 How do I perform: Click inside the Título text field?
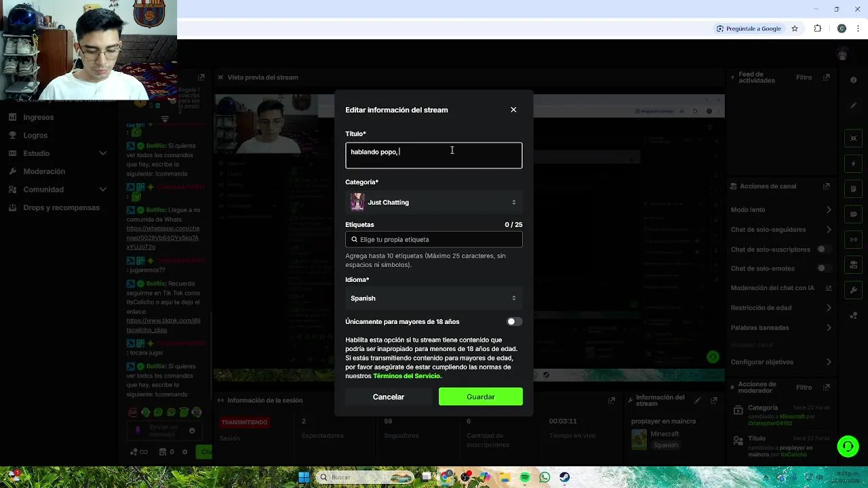pyautogui.click(x=434, y=155)
